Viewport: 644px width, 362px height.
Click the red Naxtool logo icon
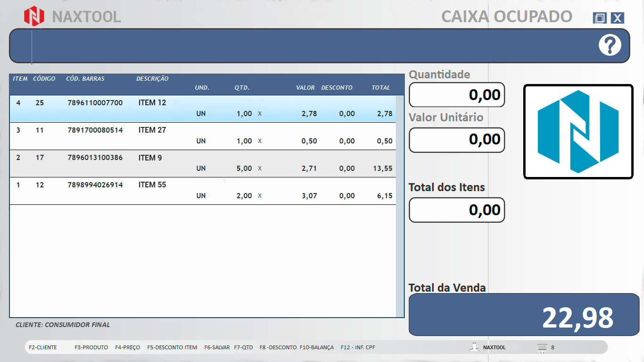[x=34, y=16]
